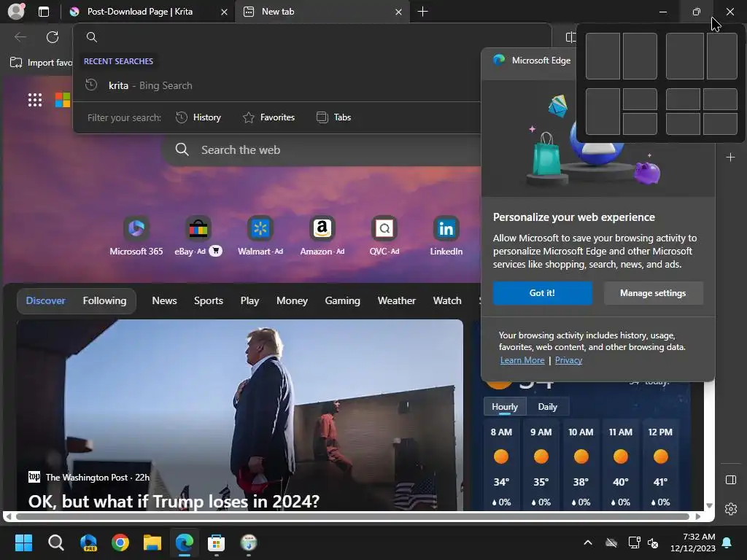Screen dimensions: 747x560
Task: Open the Walmart quick link tile
Action: (x=260, y=236)
